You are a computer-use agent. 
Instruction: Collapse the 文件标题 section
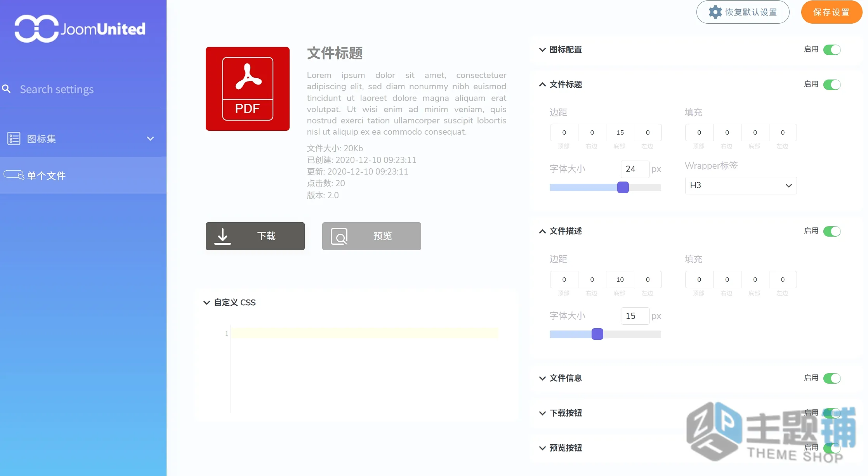point(542,85)
